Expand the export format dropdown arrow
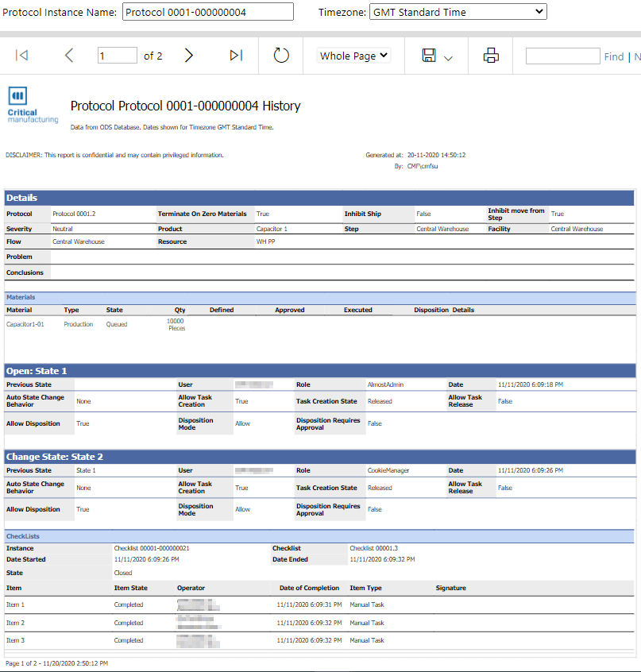641x672 pixels. click(x=448, y=57)
